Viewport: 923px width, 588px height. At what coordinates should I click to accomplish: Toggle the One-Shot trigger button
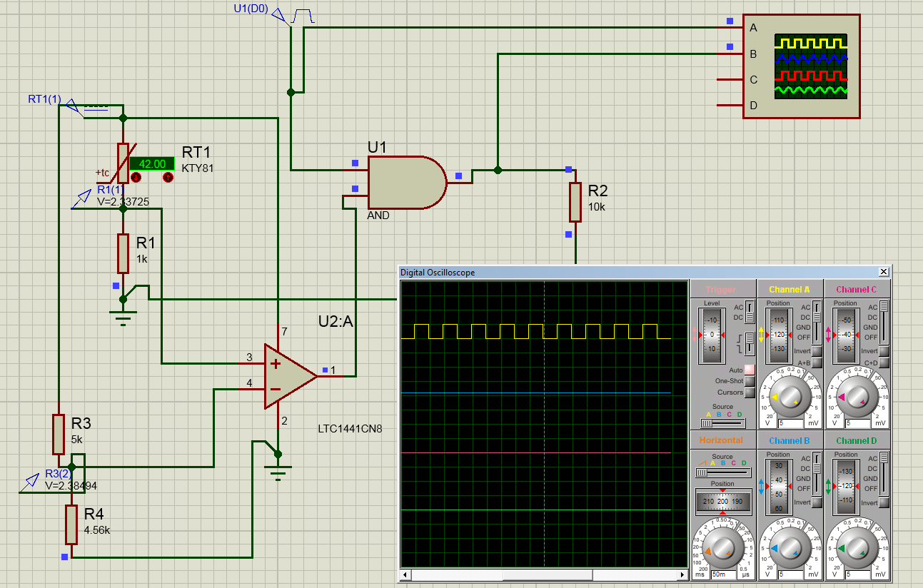coord(750,381)
